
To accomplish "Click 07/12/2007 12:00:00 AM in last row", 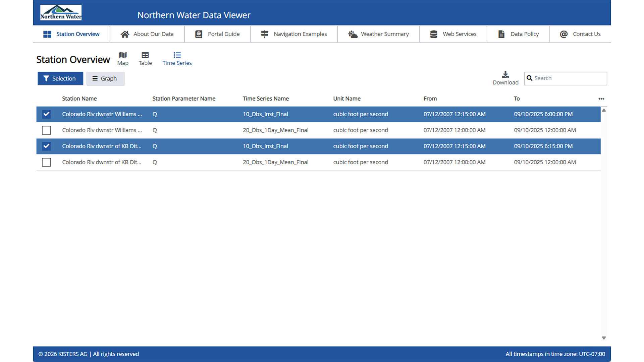I will point(454,162).
